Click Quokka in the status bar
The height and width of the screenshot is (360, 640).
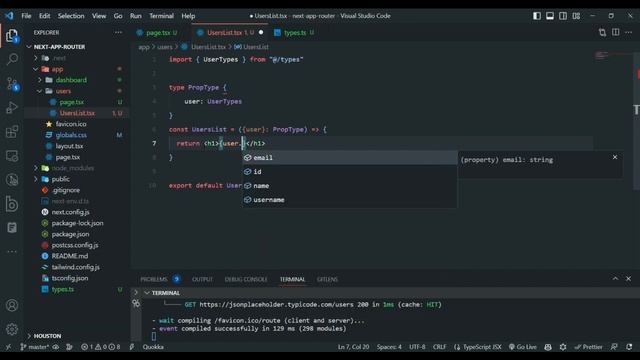[153, 347]
